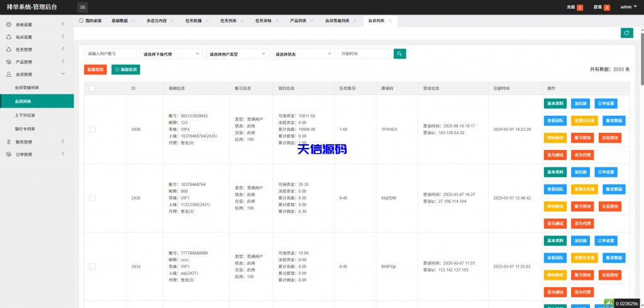Click the hamburger menu icon in header
The image size is (644, 308).
[83, 7]
